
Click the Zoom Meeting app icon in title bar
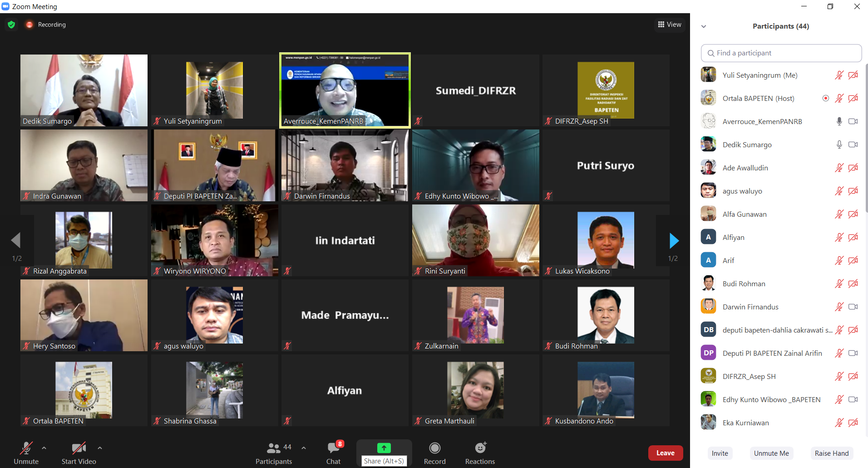click(x=5, y=6)
